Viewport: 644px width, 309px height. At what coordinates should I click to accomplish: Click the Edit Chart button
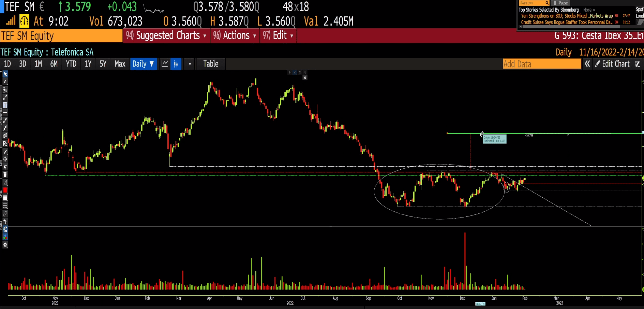click(x=613, y=64)
